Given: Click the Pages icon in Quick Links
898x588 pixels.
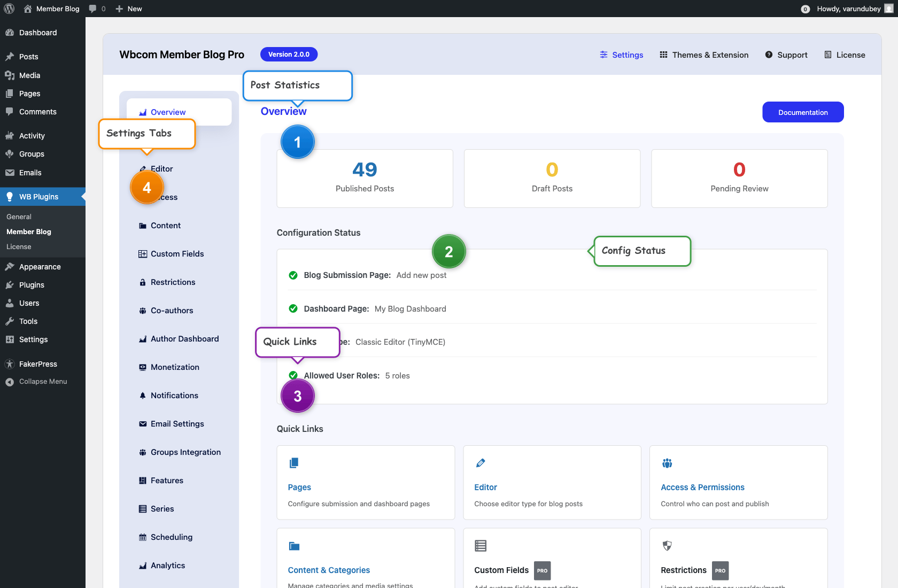Looking at the screenshot, I should click(x=293, y=463).
